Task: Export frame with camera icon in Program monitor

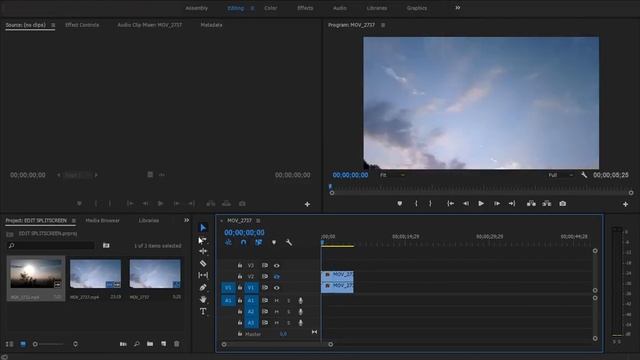Action: click(562, 203)
